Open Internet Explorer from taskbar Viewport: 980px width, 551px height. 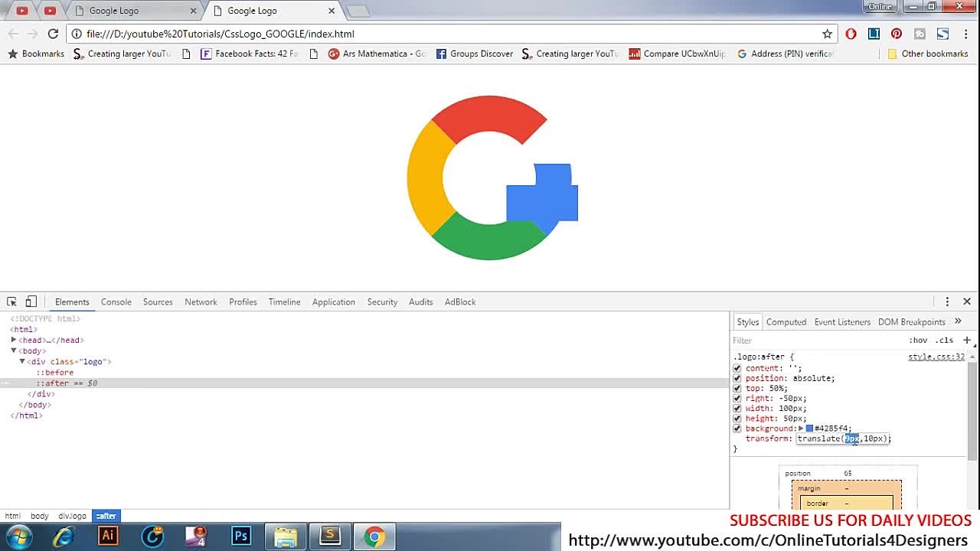click(64, 536)
